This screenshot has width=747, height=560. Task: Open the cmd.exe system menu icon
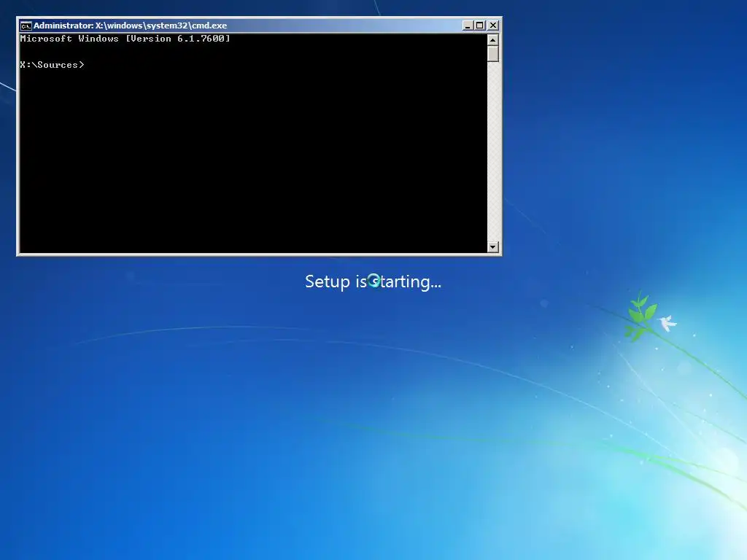pyautogui.click(x=26, y=26)
